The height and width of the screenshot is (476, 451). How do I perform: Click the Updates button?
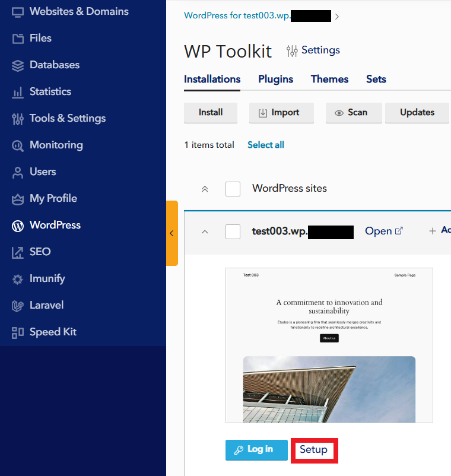coord(417,113)
